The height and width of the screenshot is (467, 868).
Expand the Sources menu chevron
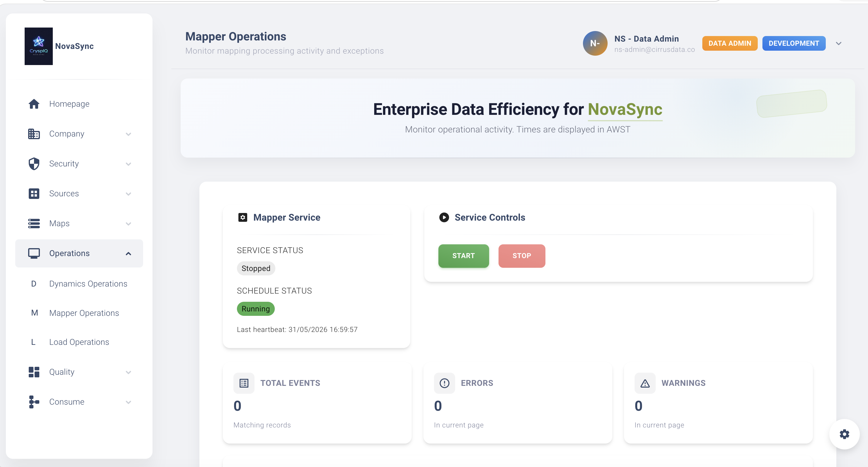tap(128, 194)
